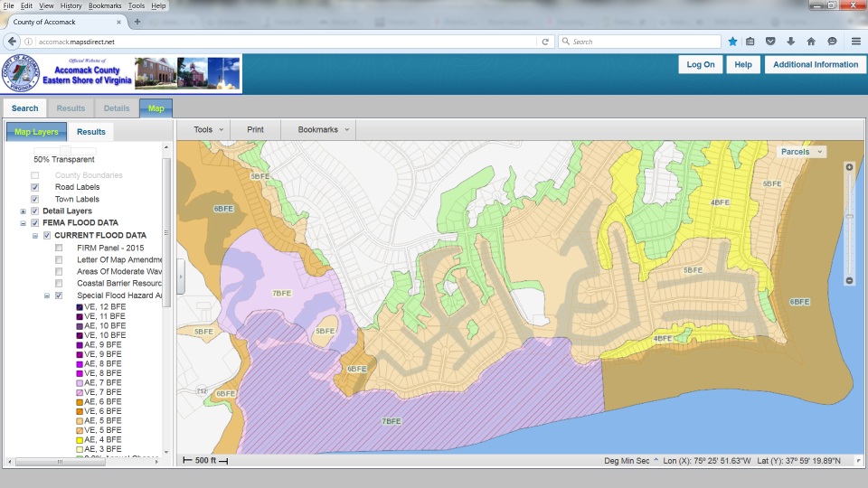
Task: Switch to the Search tab
Action: pyautogui.click(x=25, y=108)
